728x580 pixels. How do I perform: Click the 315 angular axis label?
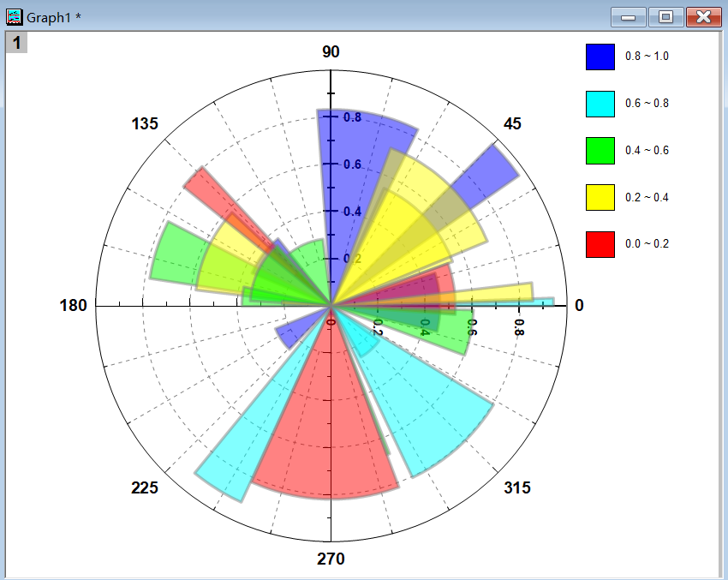pyautogui.click(x=517, y=487)
